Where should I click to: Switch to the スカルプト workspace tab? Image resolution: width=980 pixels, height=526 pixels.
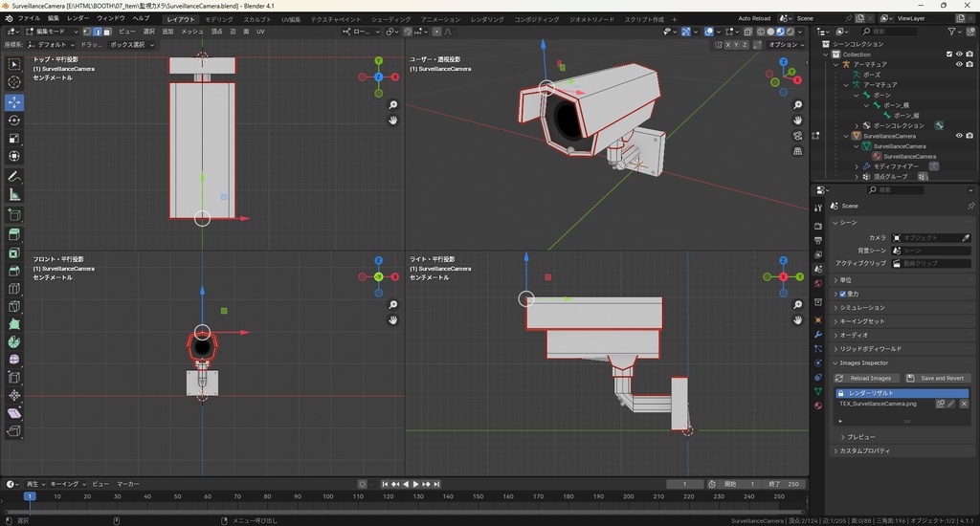(x=256, y=19)
